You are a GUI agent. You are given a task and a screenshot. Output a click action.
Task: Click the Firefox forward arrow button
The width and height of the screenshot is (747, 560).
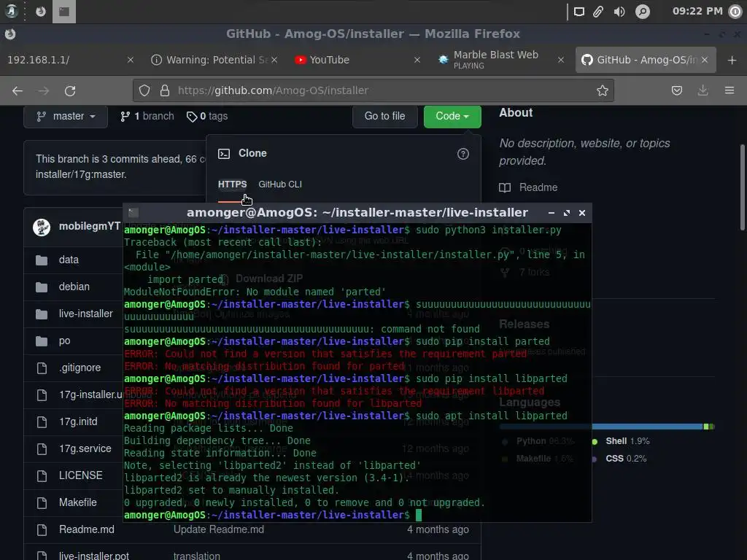[43, 90]
